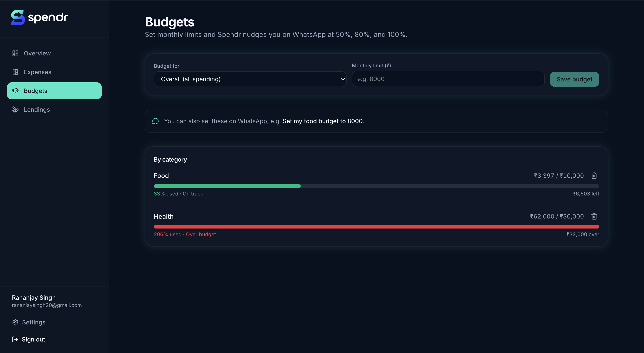Screen dimensions: 644x353
Task: Click the Food budget progress bar
Action: coord(376,186)
